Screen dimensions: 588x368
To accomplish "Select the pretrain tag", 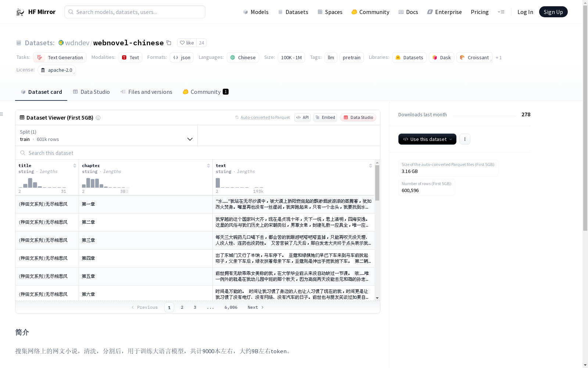I will [x=352, y=57].
